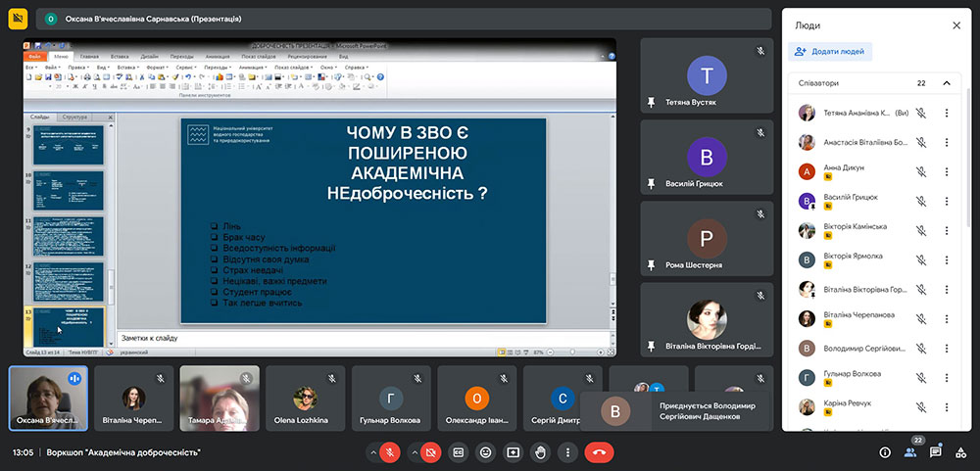Viewport: 980px width, 471px height.
Task: Collapse the Співавтори participant list
Action: (946, 84)
